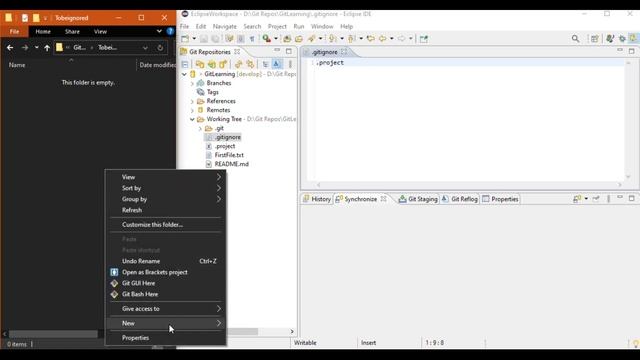Select .project file in Working Tree
The width and height of the screenshot is (640, 360).
(225, 146)
